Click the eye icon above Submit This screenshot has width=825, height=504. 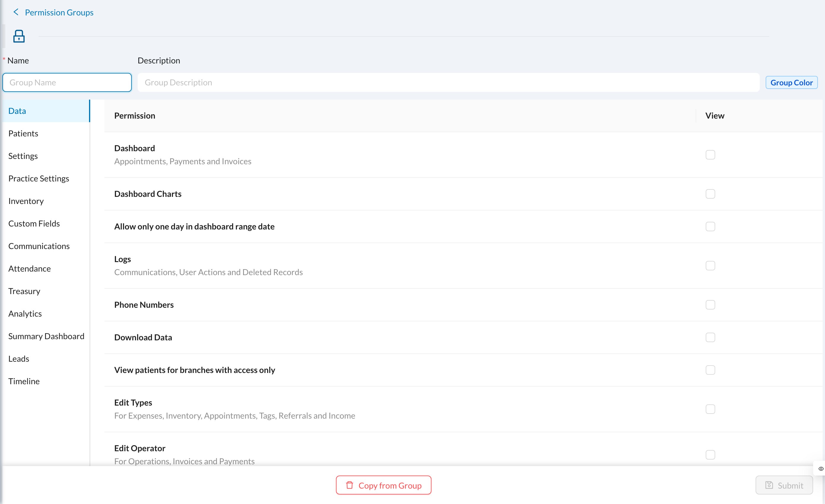click(821, 468)
